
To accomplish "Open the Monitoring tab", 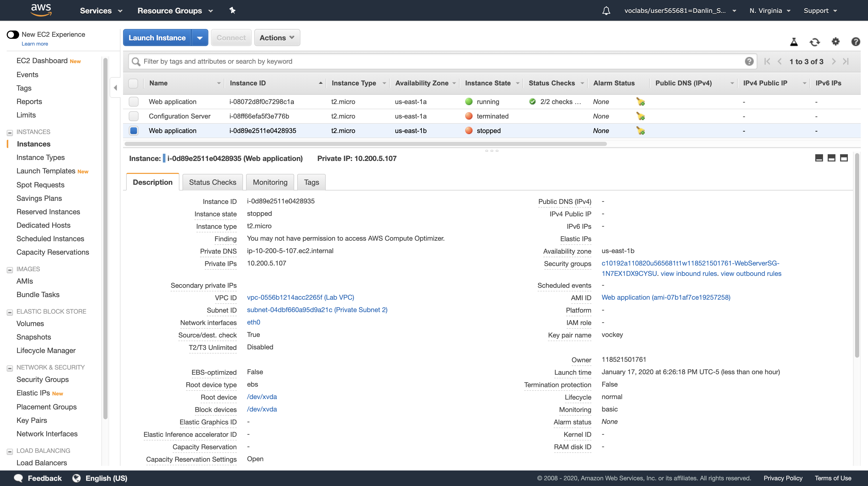I will (x=270, y=182).
